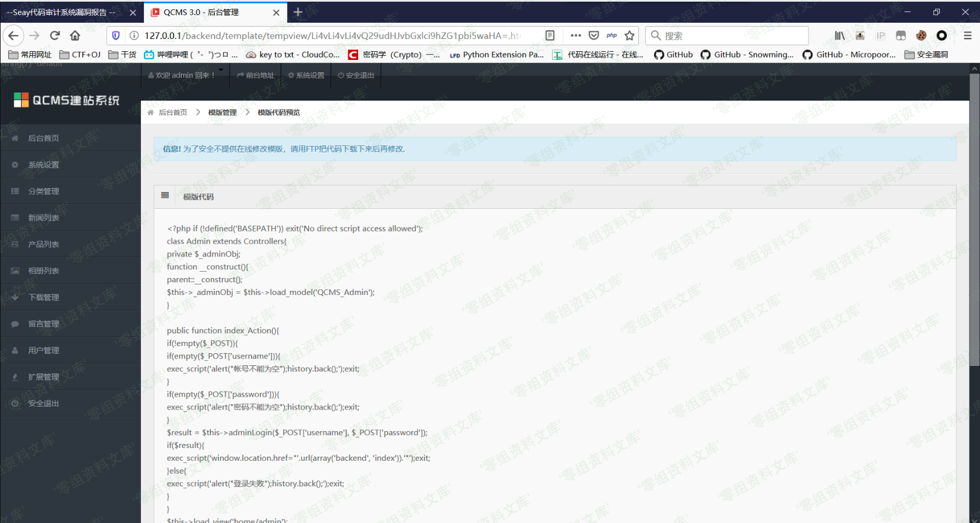The height and width of the screenshot is (523, 980).
Task: Click the 前台地址 top link
Action: 256,76
